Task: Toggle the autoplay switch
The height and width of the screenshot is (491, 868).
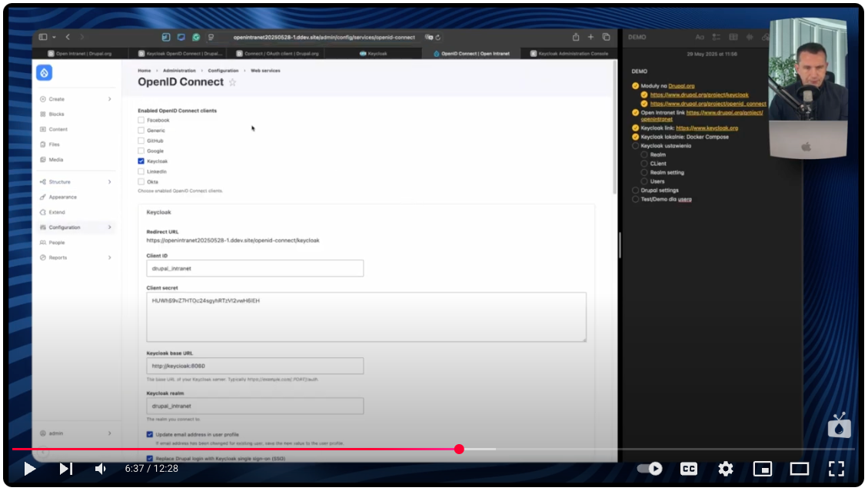Action: (x=650, y=469)
